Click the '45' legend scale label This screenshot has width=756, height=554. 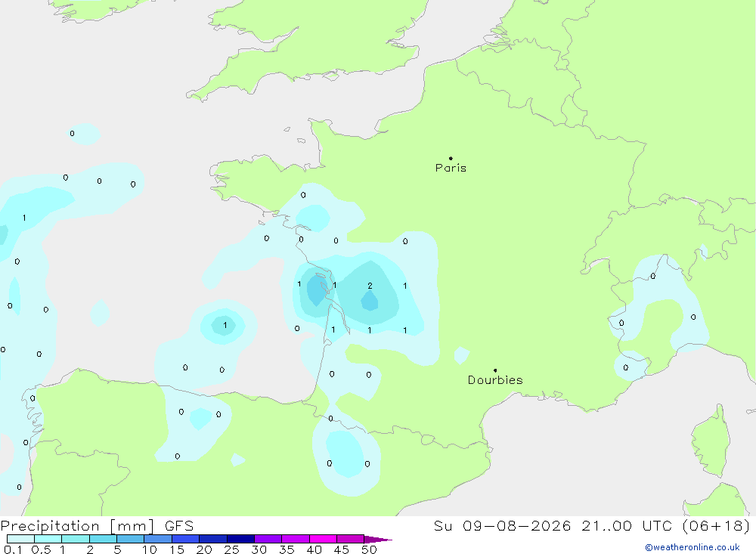point(342,549)
